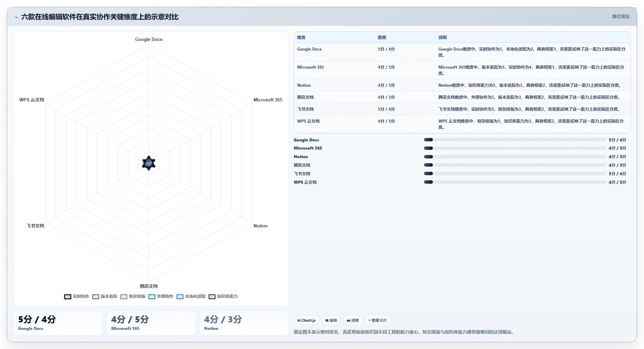Click the Google Docs progress bar
644x349 pixels.
(x=515, y=140)
